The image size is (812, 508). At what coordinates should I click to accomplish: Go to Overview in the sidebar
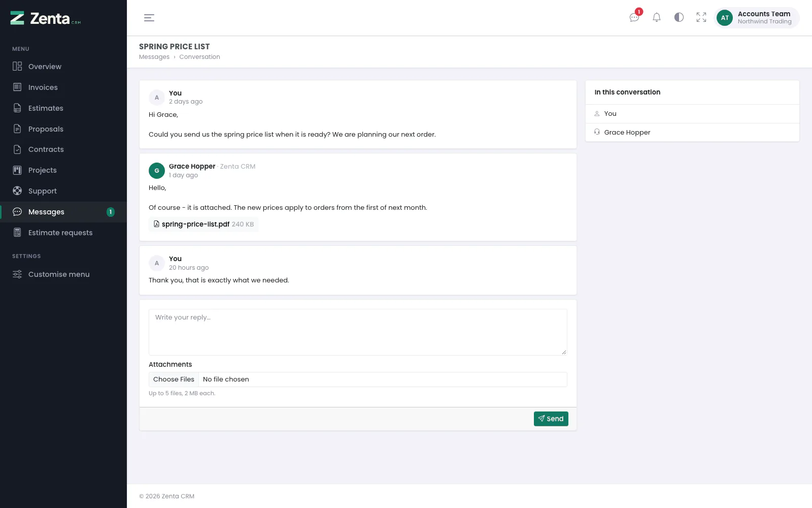pyautogui.click(x=63, y=67)
